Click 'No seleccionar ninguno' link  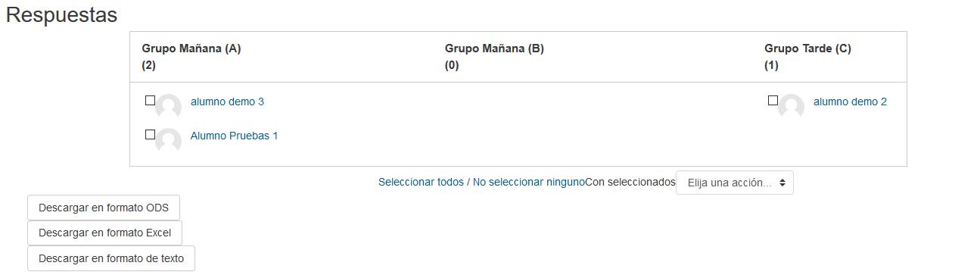[529, 182]
